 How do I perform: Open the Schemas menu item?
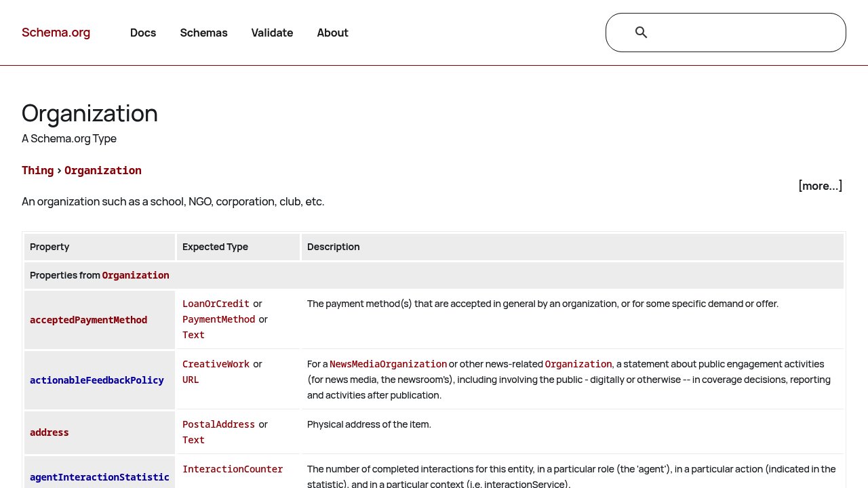tap(203, 33)
